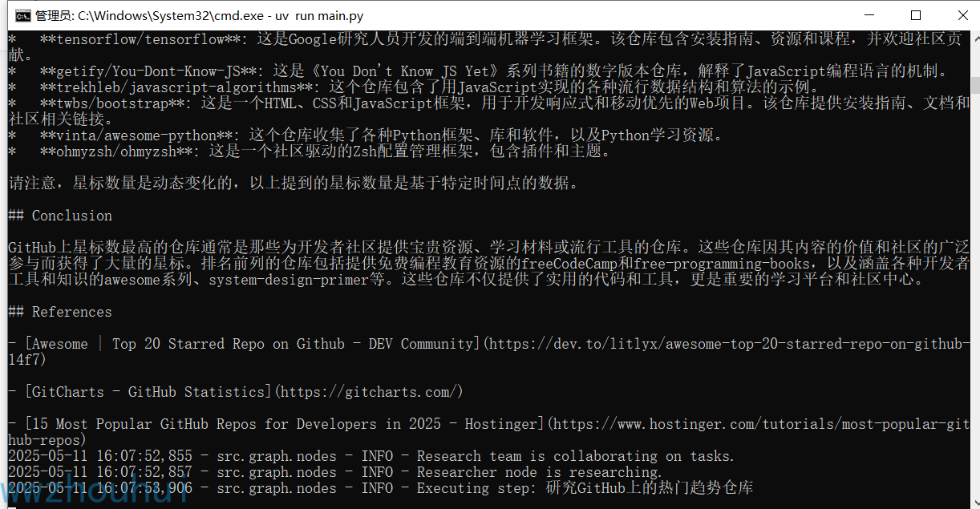This screenshot has width=980, height=509.
Task: Minimize the cmd.exe window
Action: coord(870,14)
